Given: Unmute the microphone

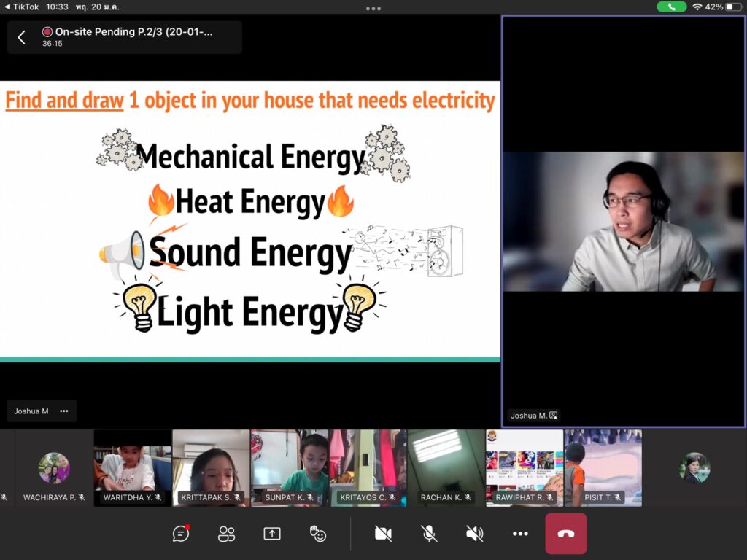Looking at the screenshot, I should (429, 534).
